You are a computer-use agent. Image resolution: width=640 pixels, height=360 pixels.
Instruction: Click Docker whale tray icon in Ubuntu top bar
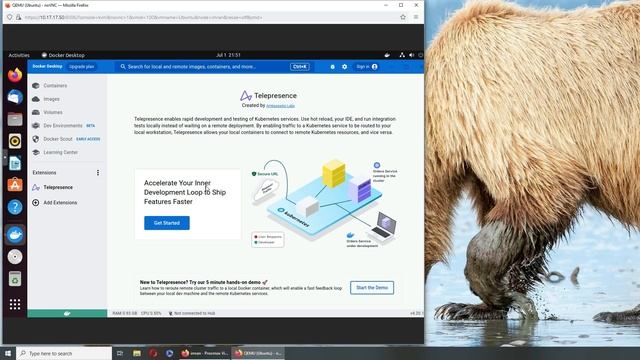click(x=387, y=55)
